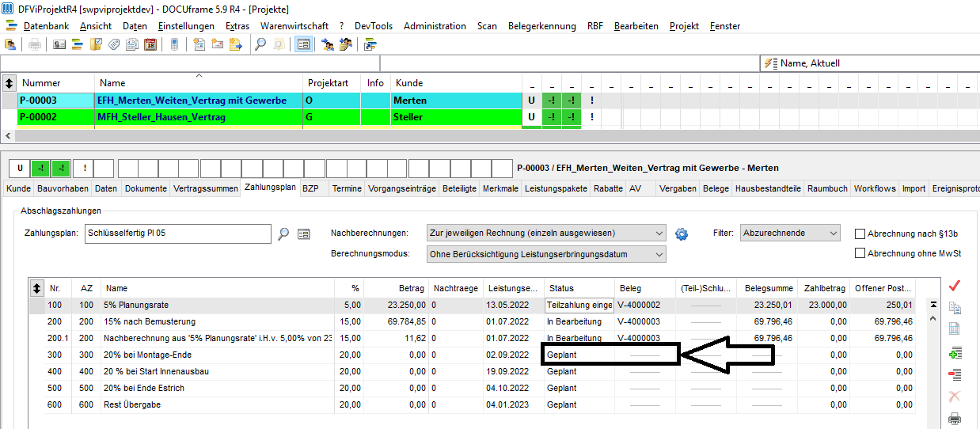Open the calendar icon showing 18
This screenshot has width=980, height=429.
click(x=150, y=44)
